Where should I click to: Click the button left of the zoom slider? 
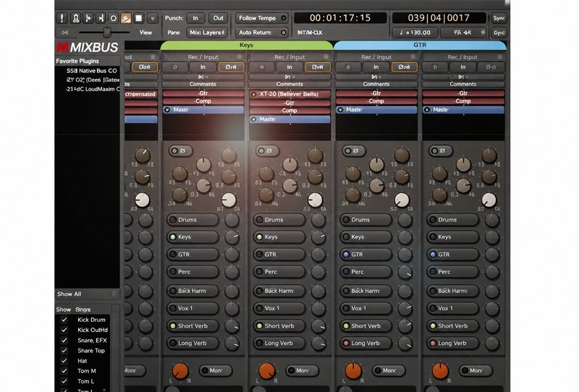point(65,33)
